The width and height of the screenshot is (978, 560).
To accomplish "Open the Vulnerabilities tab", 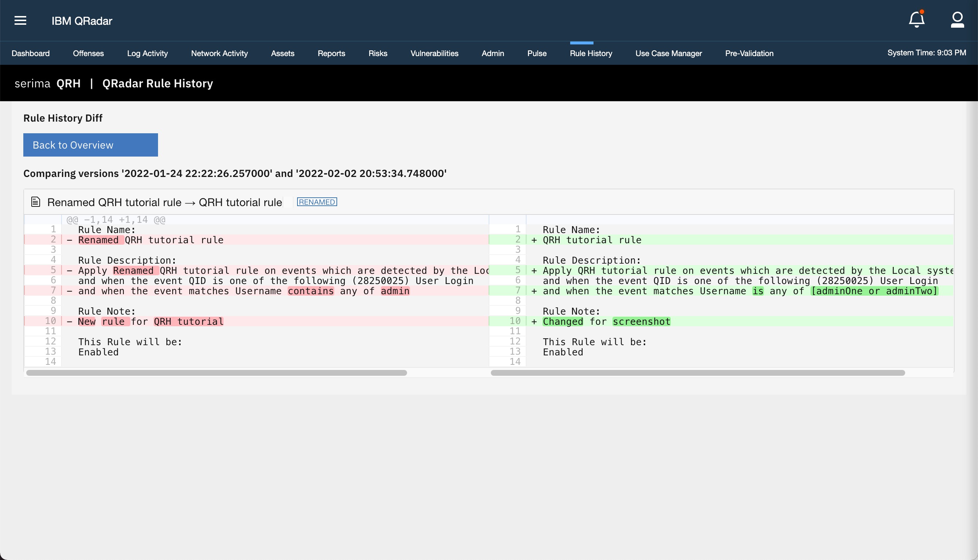I will [435, 53].
